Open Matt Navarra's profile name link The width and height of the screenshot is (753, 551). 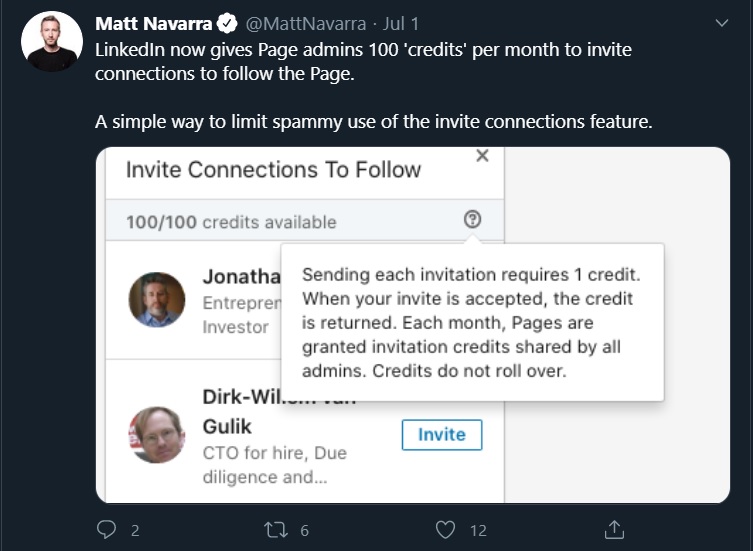[153, 24]
